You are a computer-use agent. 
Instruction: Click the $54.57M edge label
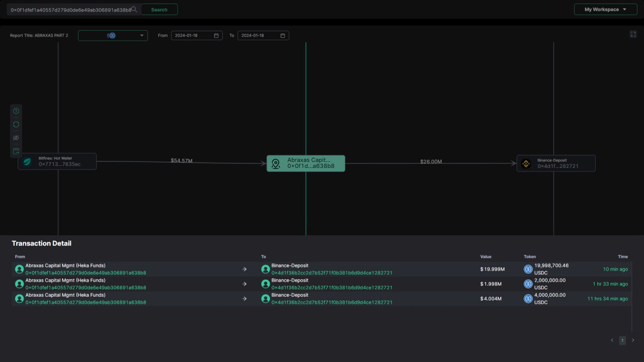click(182, 161)
